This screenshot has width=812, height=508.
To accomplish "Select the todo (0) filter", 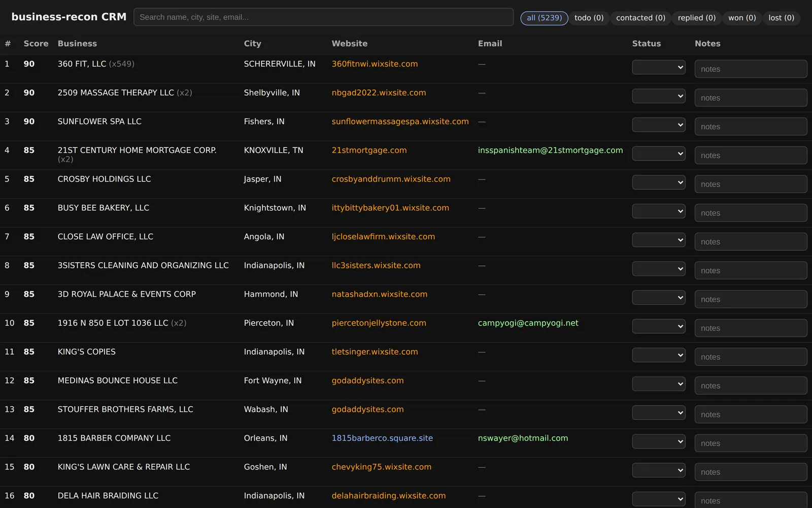I will tap(589, 18).
